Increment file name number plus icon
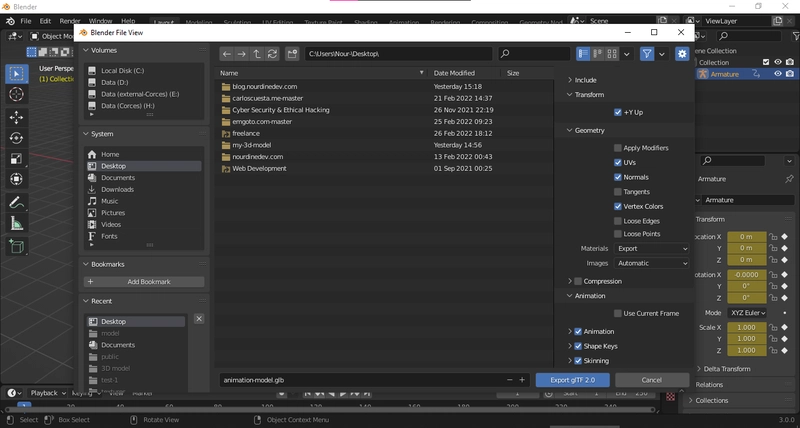The width and height of the screenshot is (800, 428). tap(522, 380)
